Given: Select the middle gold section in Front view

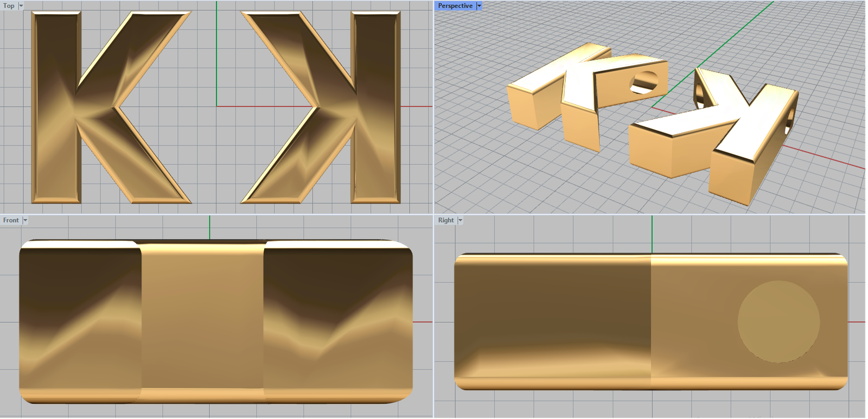Looking at the screenshot, I should (x=202, y=320).
